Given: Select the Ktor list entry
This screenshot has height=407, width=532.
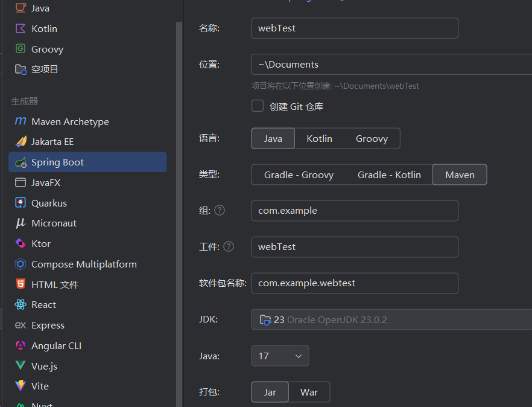Looking at the screenshot, I should pyautogui.click(x=87, y=243).
